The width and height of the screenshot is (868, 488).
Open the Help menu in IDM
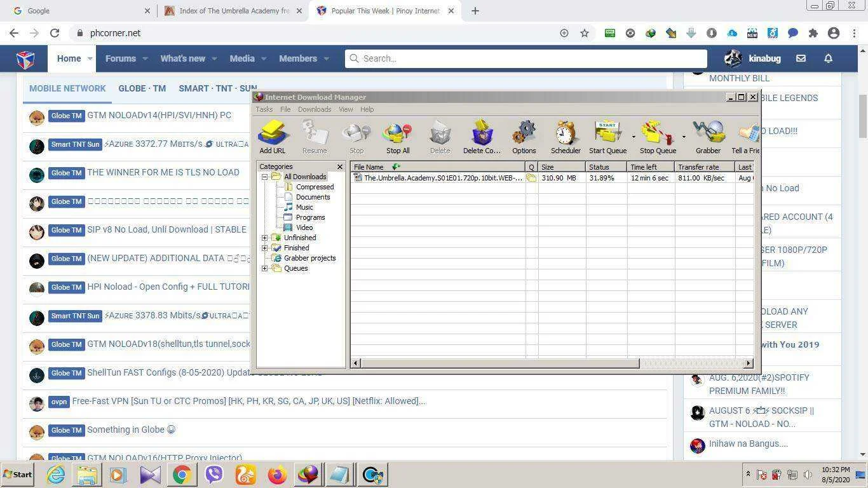367,109
